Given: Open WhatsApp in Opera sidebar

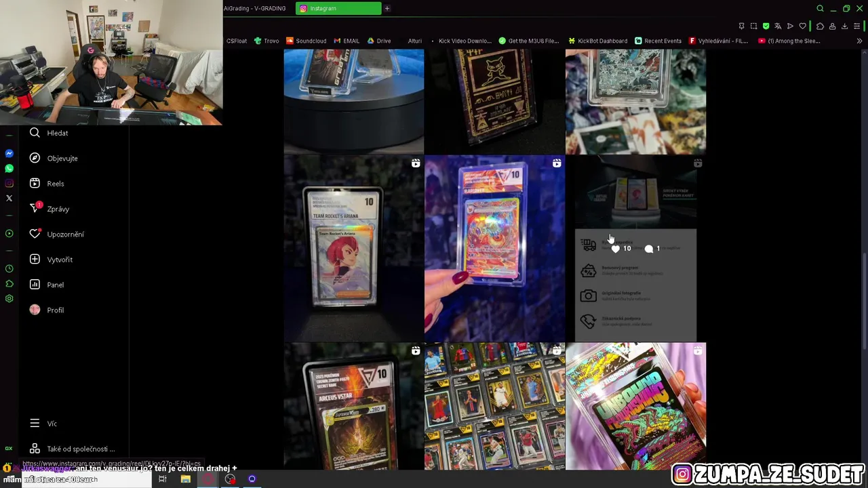Looking at the screenshot, I should click(x=9, y=169).
